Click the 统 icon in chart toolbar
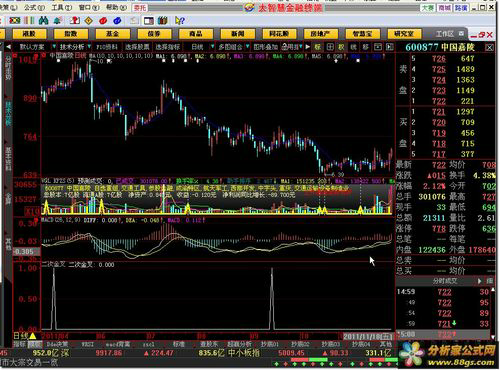The width and height of the screenshot is (500, 370). 354,47
